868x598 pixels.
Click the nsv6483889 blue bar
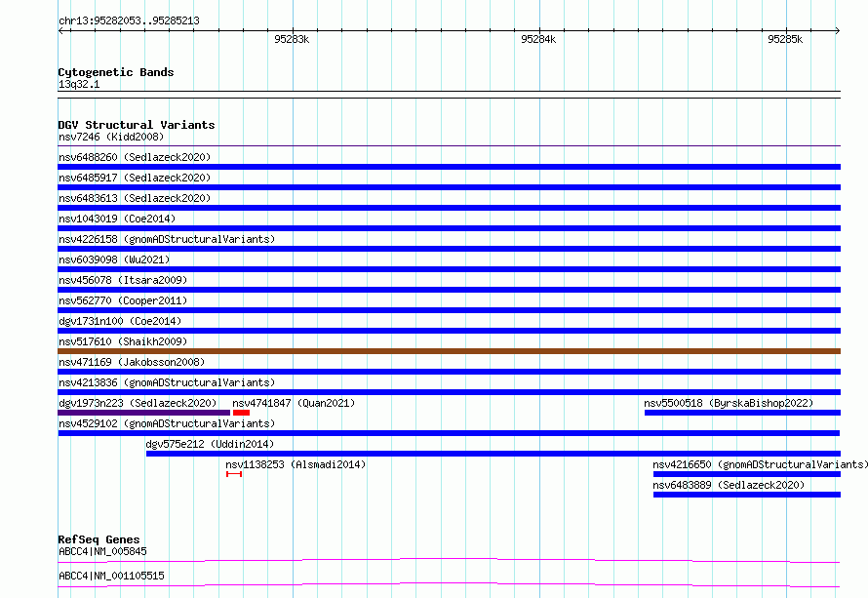pos(747,495)
